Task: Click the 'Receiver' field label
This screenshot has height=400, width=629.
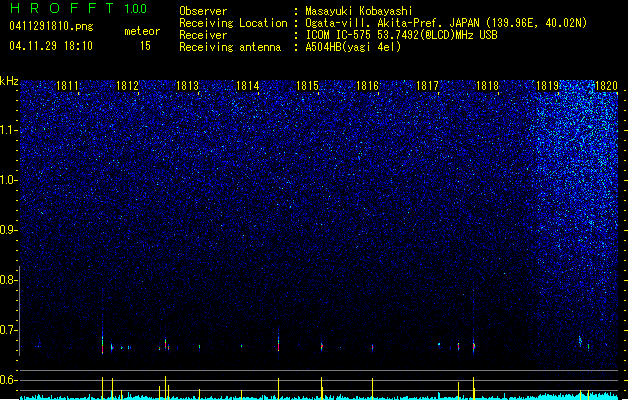Action: tap(203, 35)
